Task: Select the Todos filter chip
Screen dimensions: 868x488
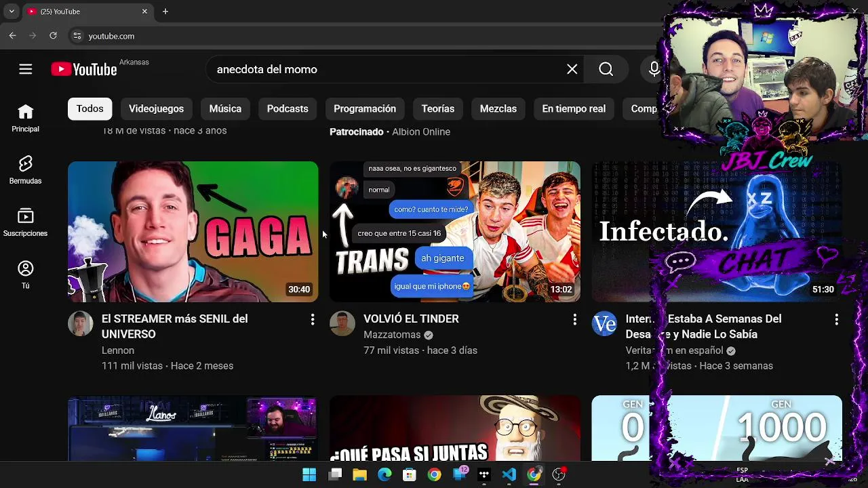Action: click(x=90, y=108)
